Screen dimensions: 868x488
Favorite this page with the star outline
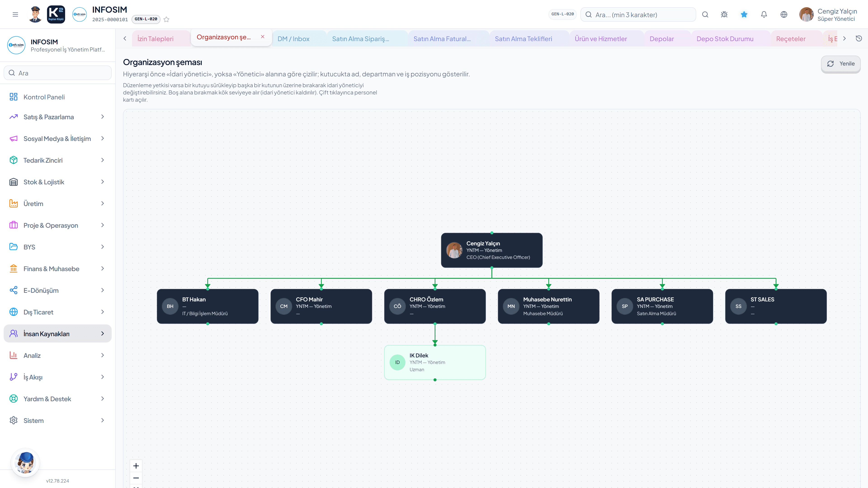click(x=166, y=19)
